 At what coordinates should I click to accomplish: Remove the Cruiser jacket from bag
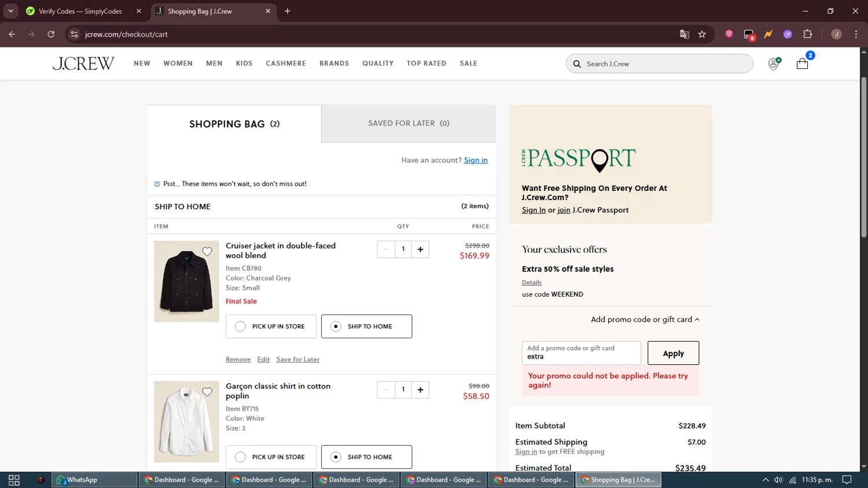coord(238,360)
